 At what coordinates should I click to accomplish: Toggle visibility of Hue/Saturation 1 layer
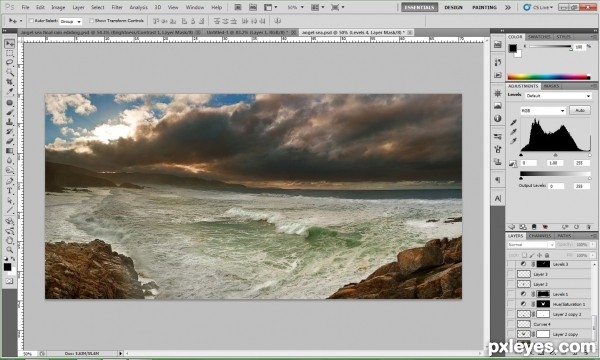510,304
